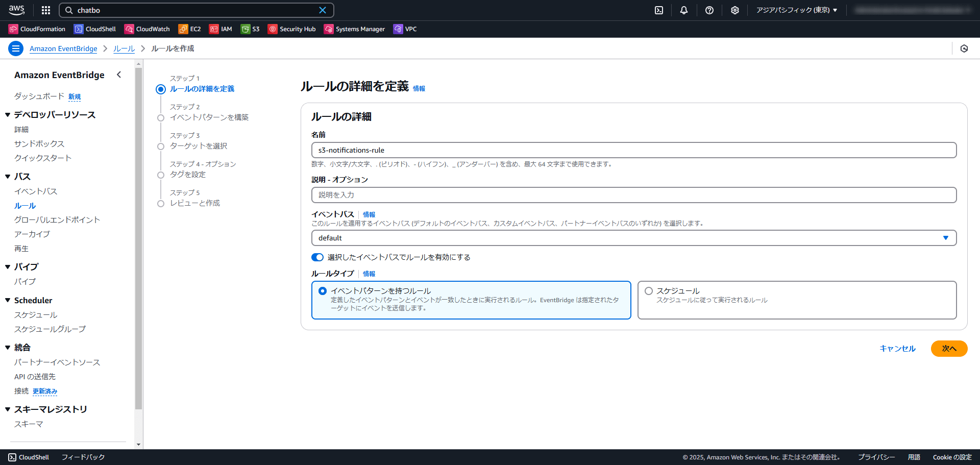Image resolution: width=980 pixels, height=465 pixels.
Task: Click 情報 link beside page heading
Action: click(419, 88)
